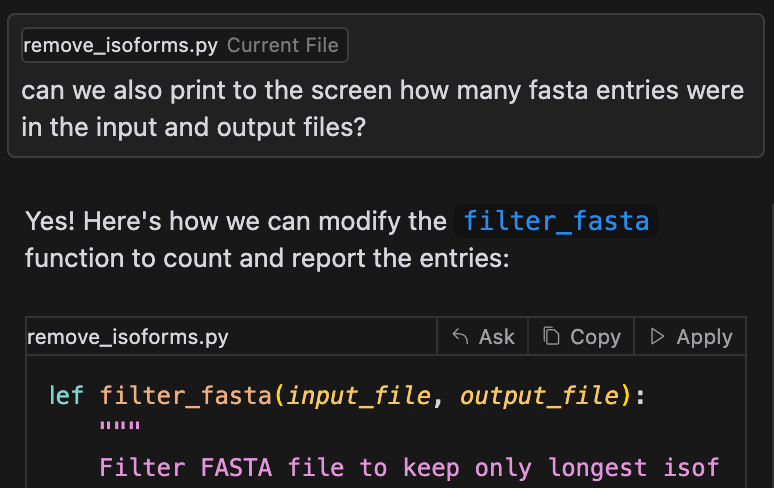The image size is (774, 488).
Task: Click the filter_fasta inline code link
Action: point(556,220)
